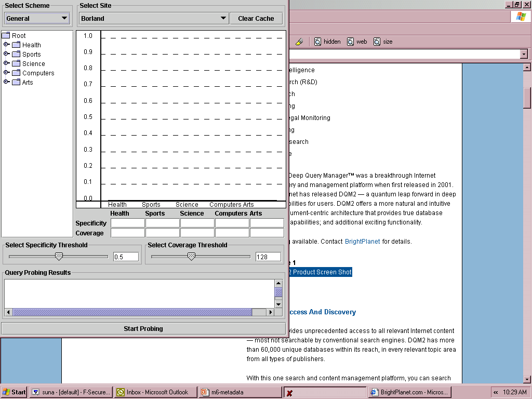Switch to Inbox - Microsoft Outlook in taskbar

[x=156, y=392]
